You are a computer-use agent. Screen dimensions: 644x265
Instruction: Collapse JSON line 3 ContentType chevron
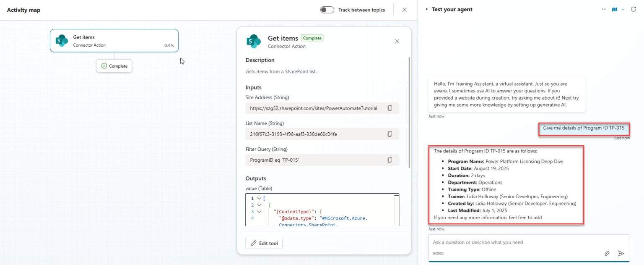(260, 212)
